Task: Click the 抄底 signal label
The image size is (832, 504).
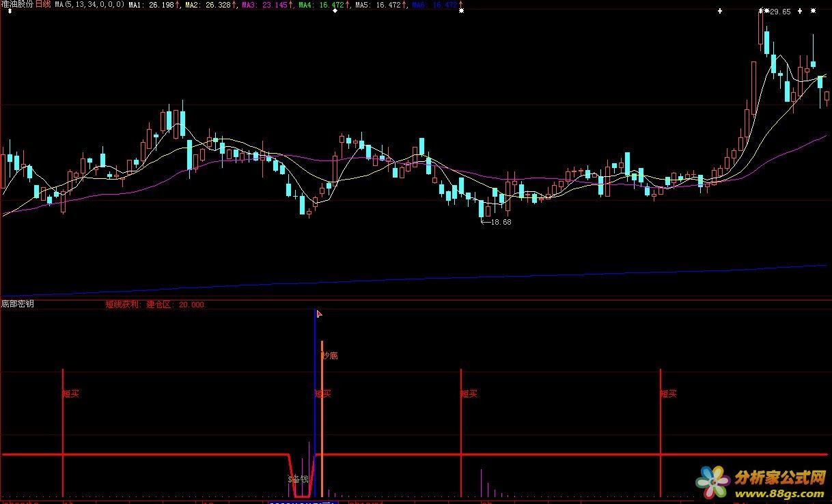Action: (x=330, y=356)
